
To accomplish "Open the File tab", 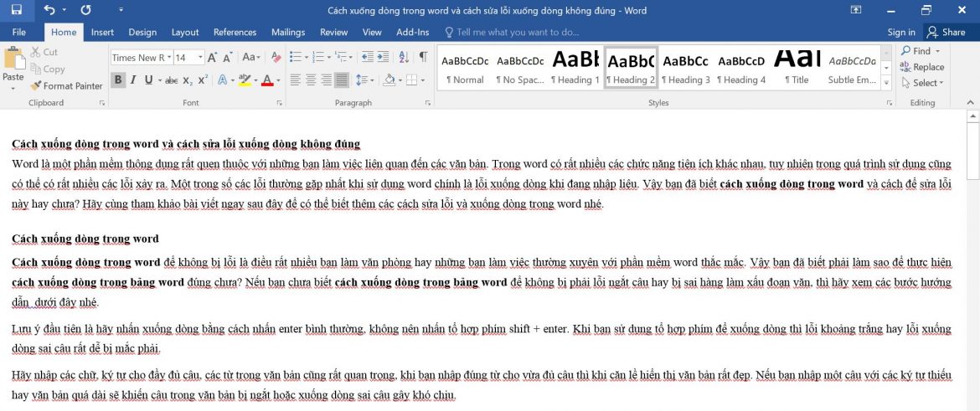I will click(x=18, y=32).
